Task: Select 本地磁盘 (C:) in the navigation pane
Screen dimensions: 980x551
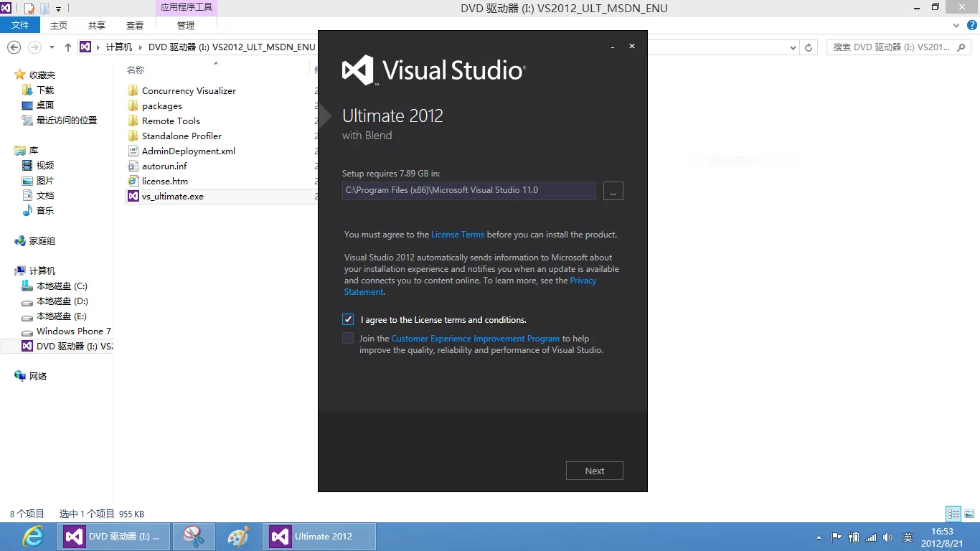Action: coord(62,286)
